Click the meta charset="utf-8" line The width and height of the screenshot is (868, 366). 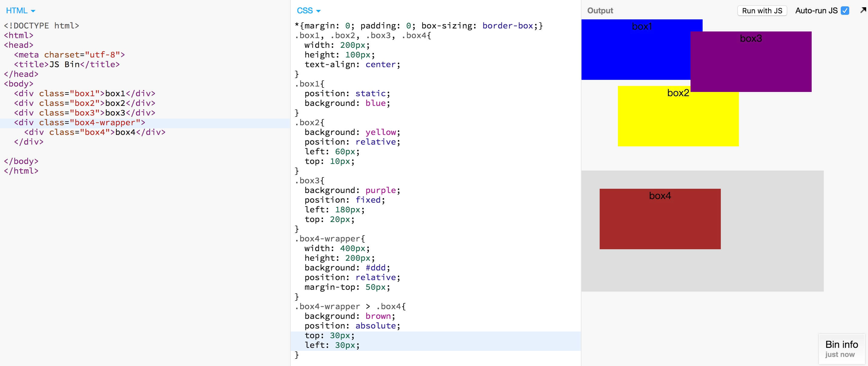[69, 54]
